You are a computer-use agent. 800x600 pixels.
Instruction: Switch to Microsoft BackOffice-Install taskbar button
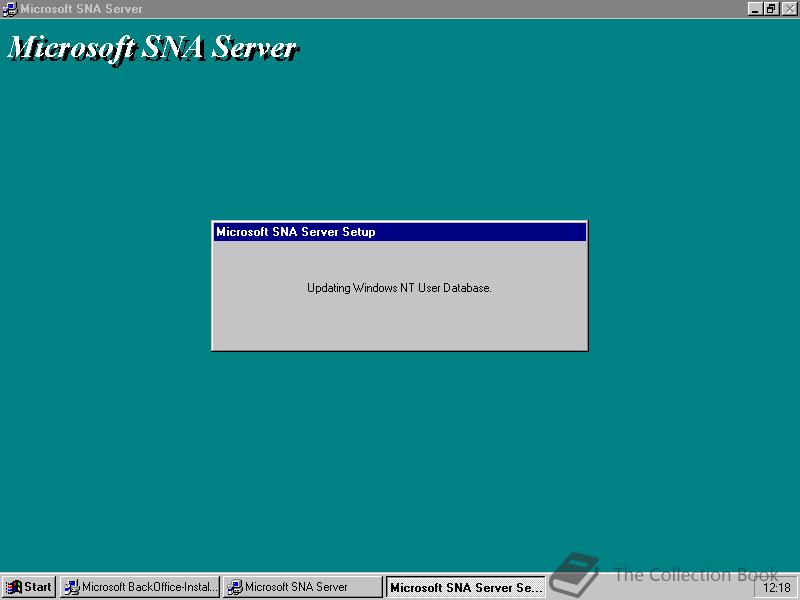(140, 587)
